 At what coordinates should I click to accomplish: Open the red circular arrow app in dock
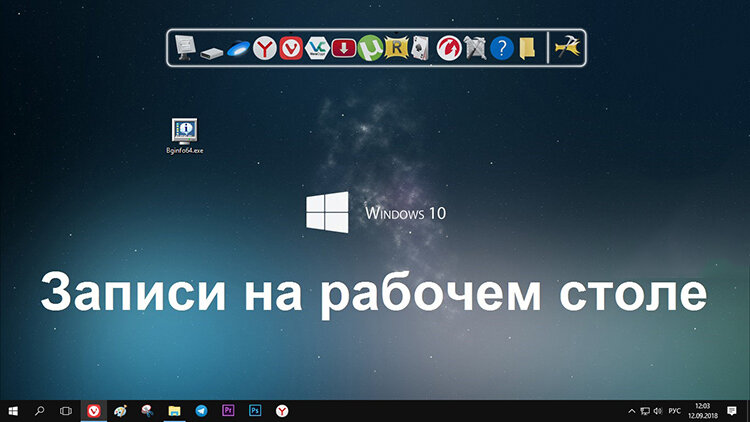(x=449, y=48)
